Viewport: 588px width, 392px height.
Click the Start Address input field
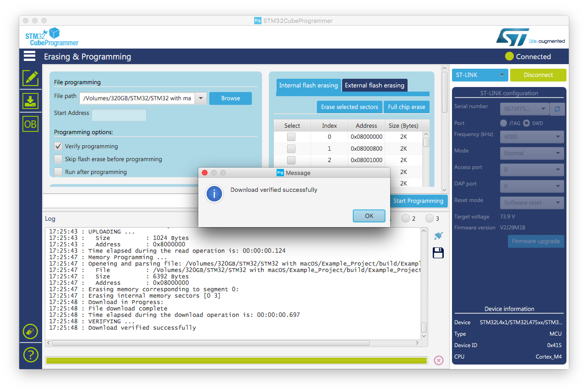(119, 115)
